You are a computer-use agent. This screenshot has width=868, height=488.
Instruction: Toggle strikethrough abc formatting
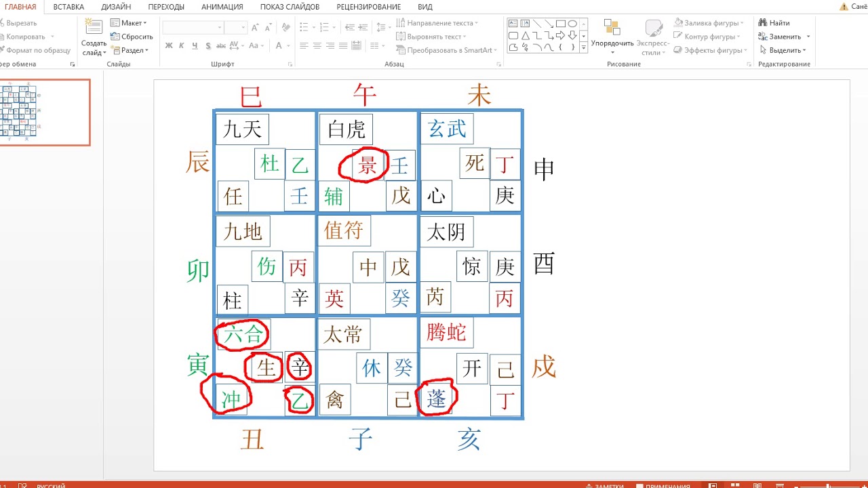pyautogui.click(x=221, y=46)
